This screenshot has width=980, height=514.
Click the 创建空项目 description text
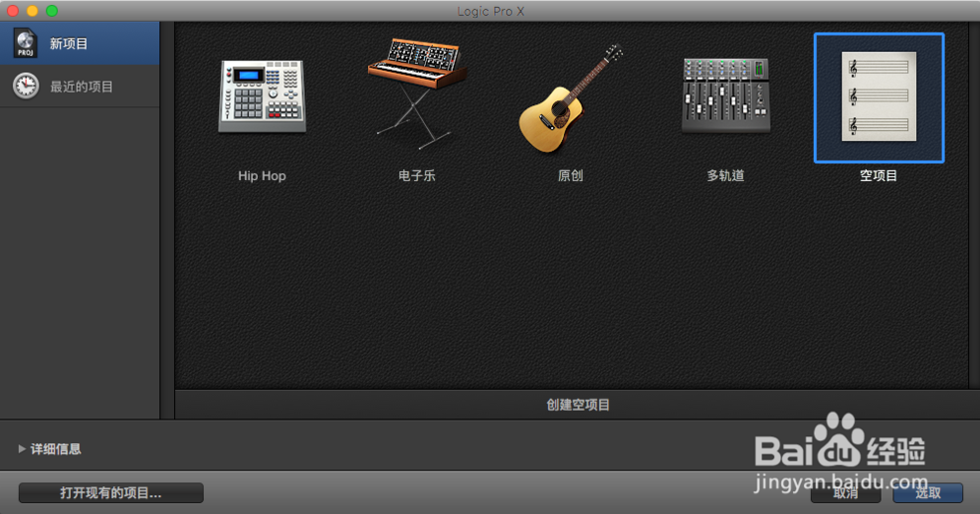579,405
